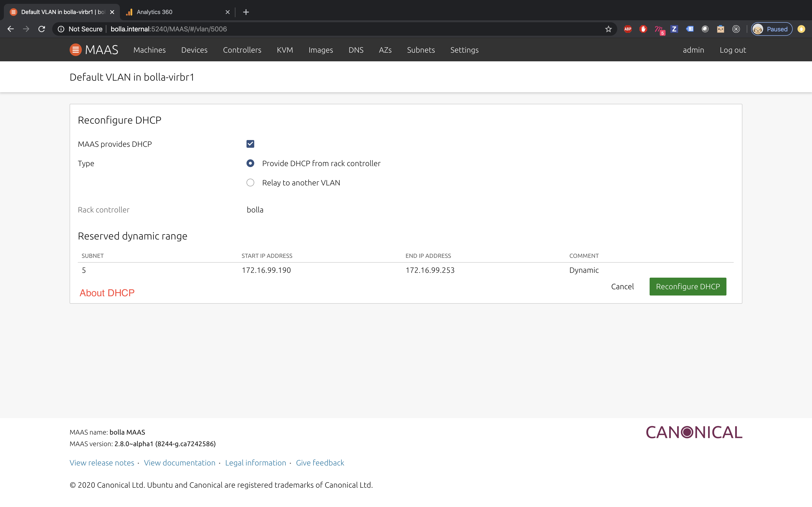Open new browser tab
812x507 pixels.
246,12
